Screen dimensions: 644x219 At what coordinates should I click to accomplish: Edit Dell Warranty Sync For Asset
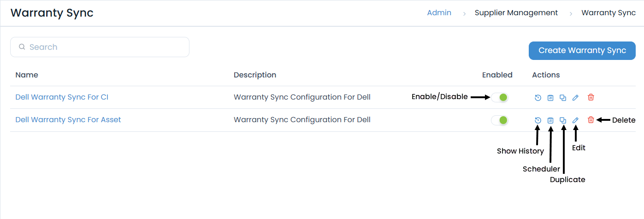click(x=575, y=120)
